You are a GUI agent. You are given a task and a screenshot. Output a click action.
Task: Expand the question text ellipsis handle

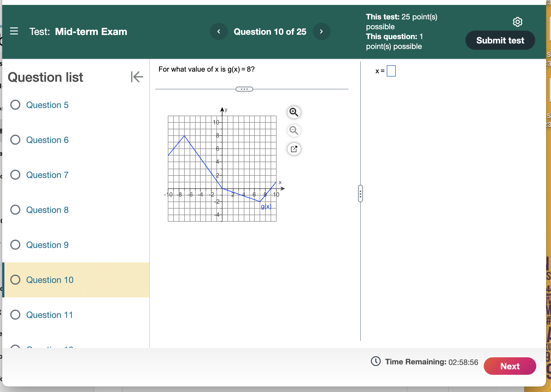(244, 89)
